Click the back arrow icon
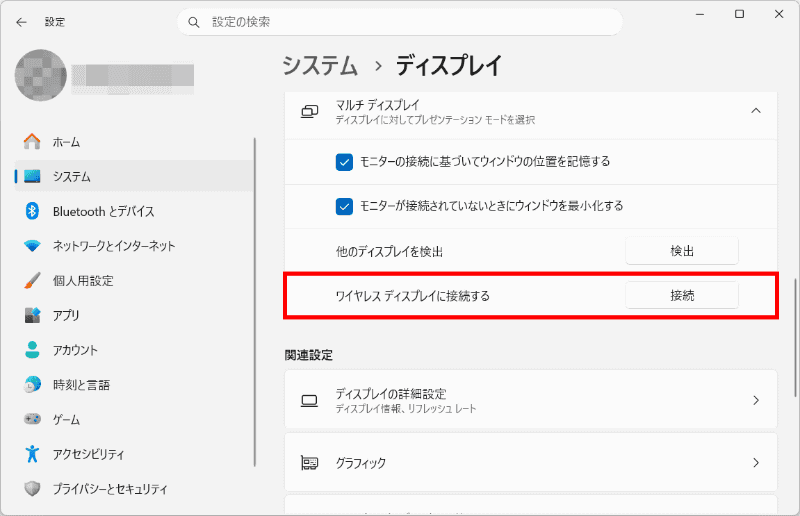 [x=21, y=22]
